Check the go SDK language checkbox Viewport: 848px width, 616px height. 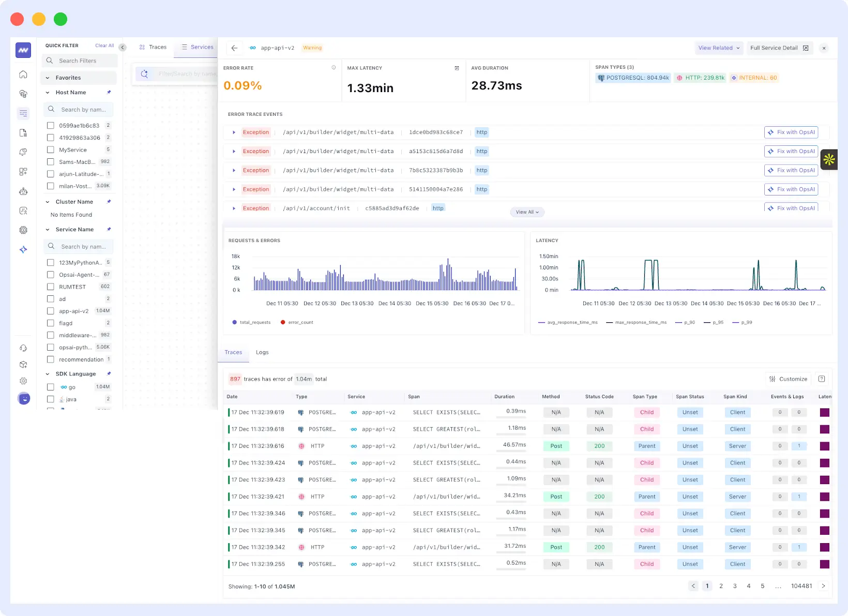(x=50, y=387)
